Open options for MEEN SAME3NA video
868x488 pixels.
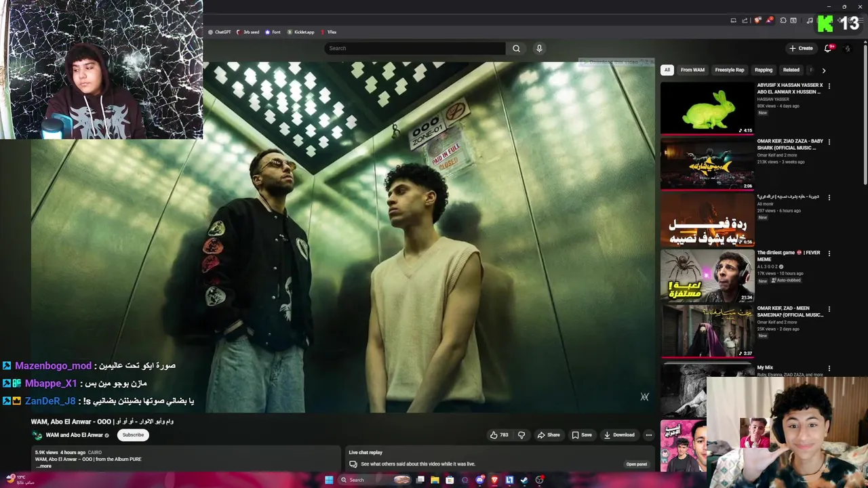(x=829, y=309)
